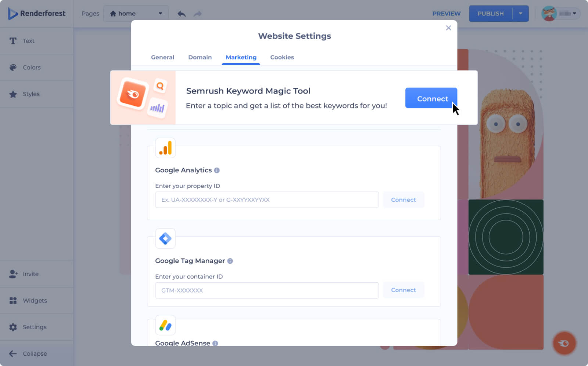The image size is (588, 366).
Task: Click the undo arrow icon
Action: coord(182,14)
